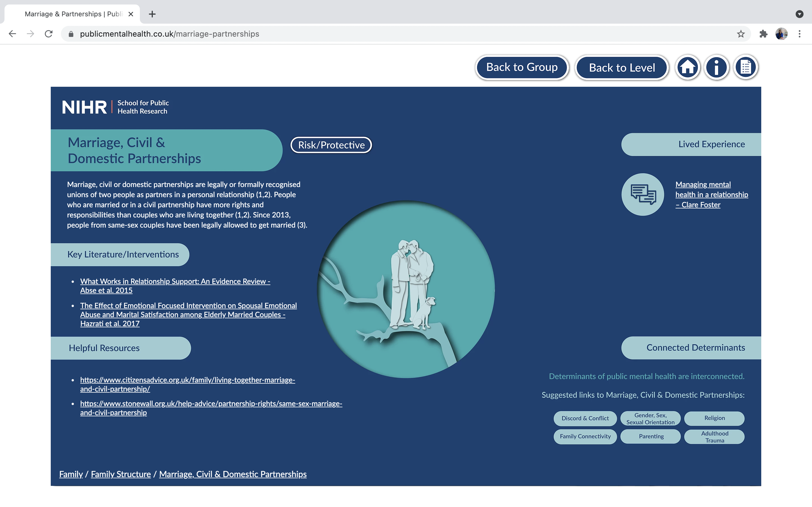Click the Family Structure breadcrumb link
This screenshot has width=812, height=507.
(x=121, y=474)
